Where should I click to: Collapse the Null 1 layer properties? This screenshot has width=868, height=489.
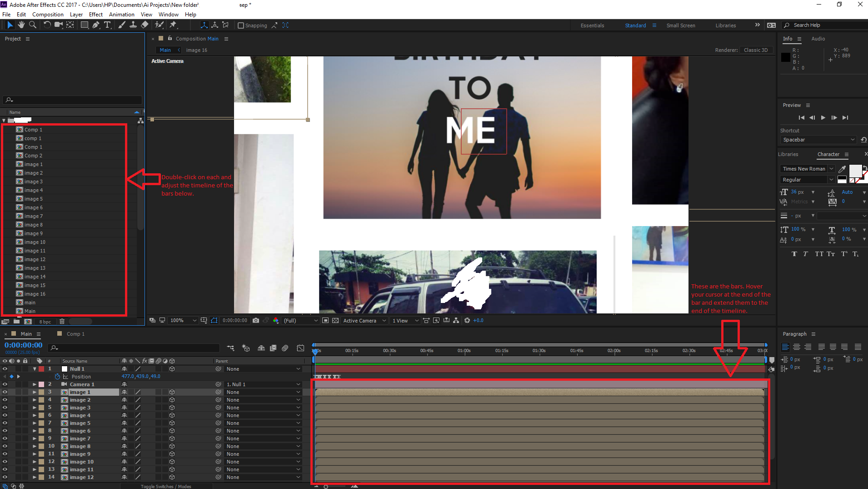(x=35, y=369)
